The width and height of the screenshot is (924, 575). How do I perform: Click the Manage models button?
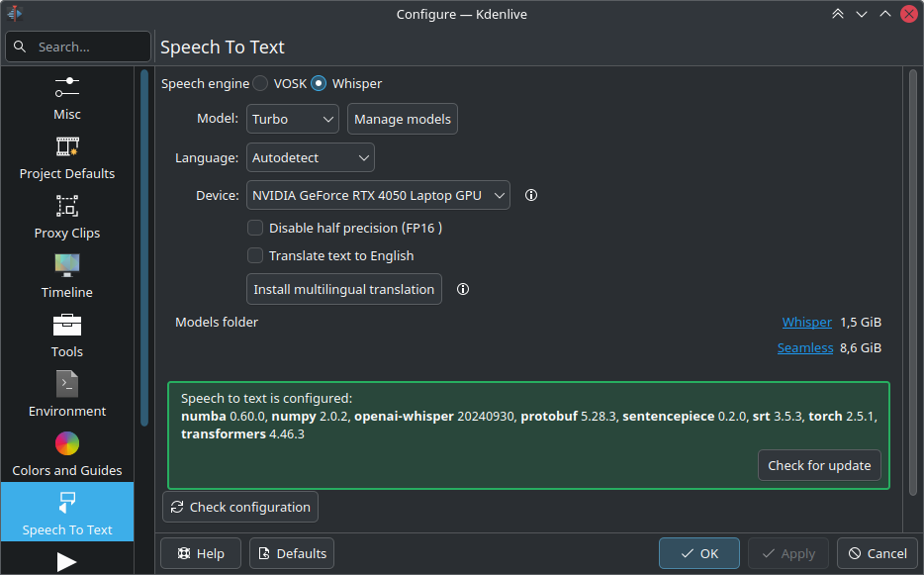(x=402, y=119)
